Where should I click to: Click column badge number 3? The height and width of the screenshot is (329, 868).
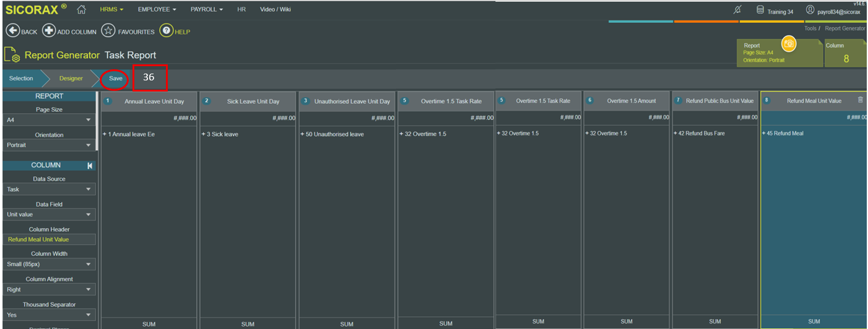tap(306, 101)
